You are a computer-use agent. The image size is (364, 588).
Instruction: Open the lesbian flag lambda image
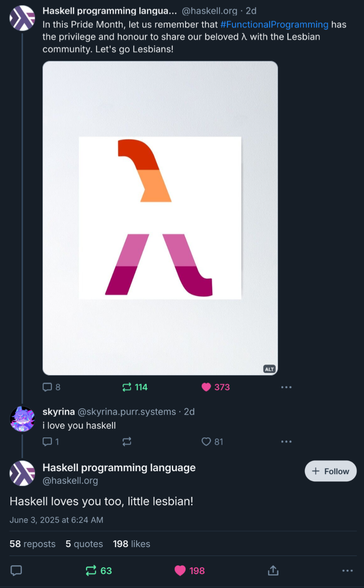160,218
